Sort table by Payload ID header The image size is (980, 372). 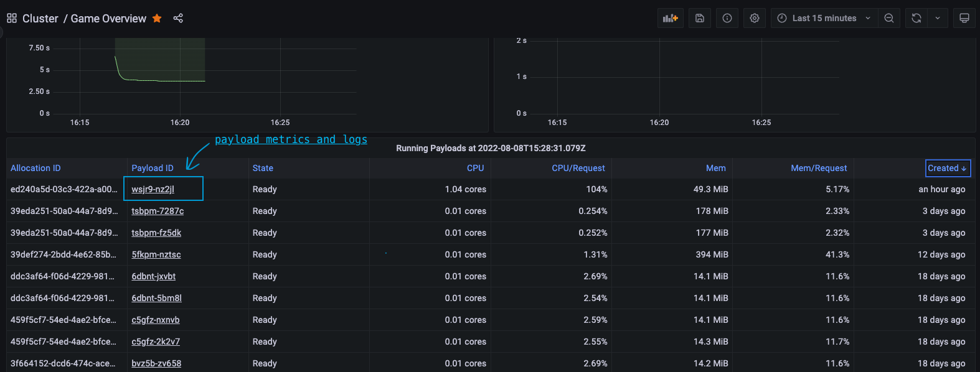(153, 168)
